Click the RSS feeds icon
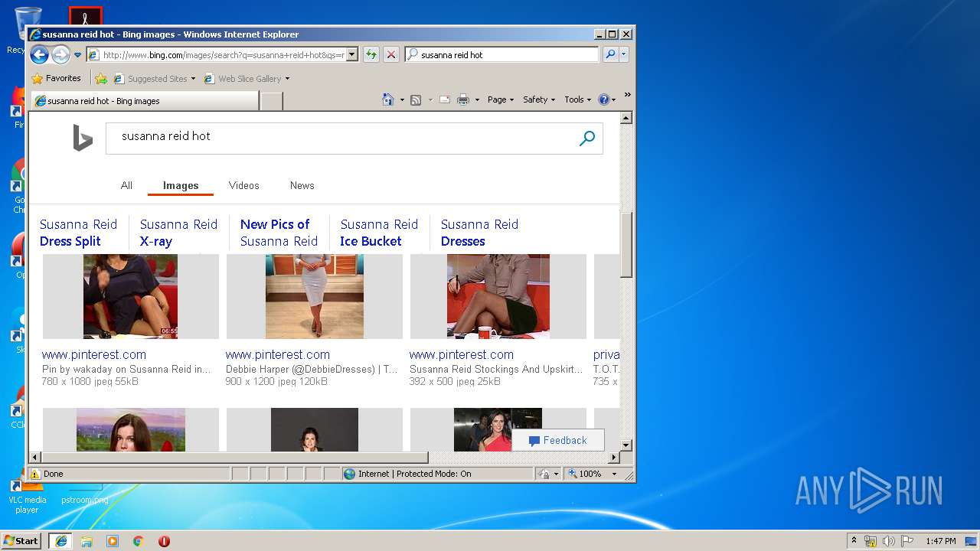This screenshot has height=551, width=980. coord(416,99)
